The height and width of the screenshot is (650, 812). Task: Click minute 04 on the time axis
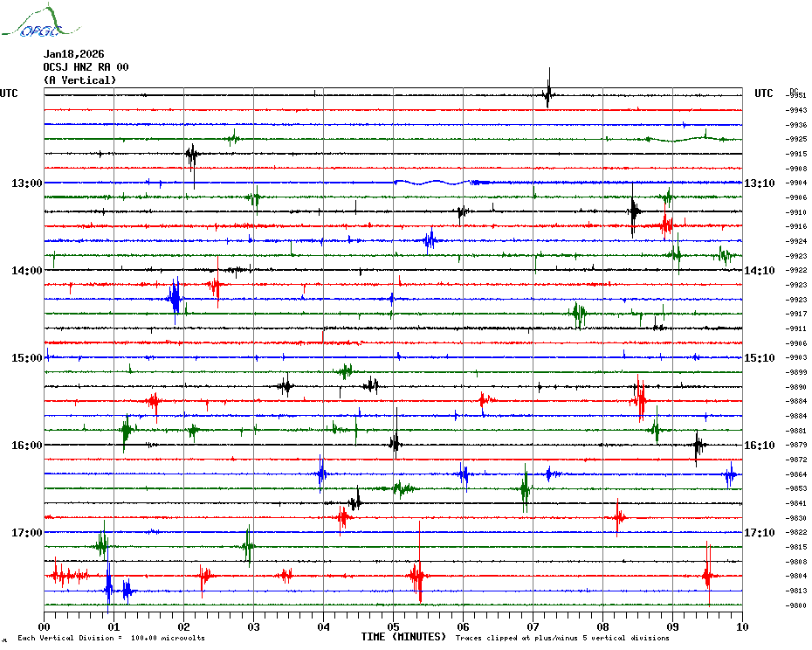point(324,626)
